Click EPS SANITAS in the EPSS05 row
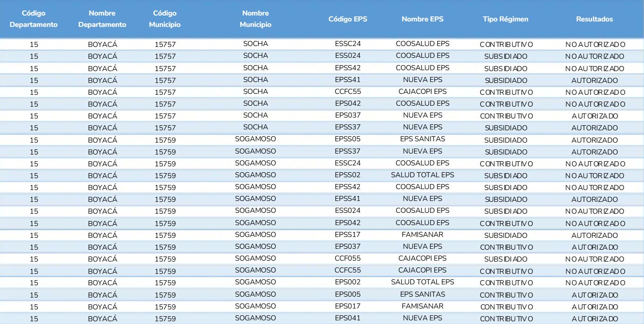This screenshot has height=324, width=644. [x=422, y=139]
